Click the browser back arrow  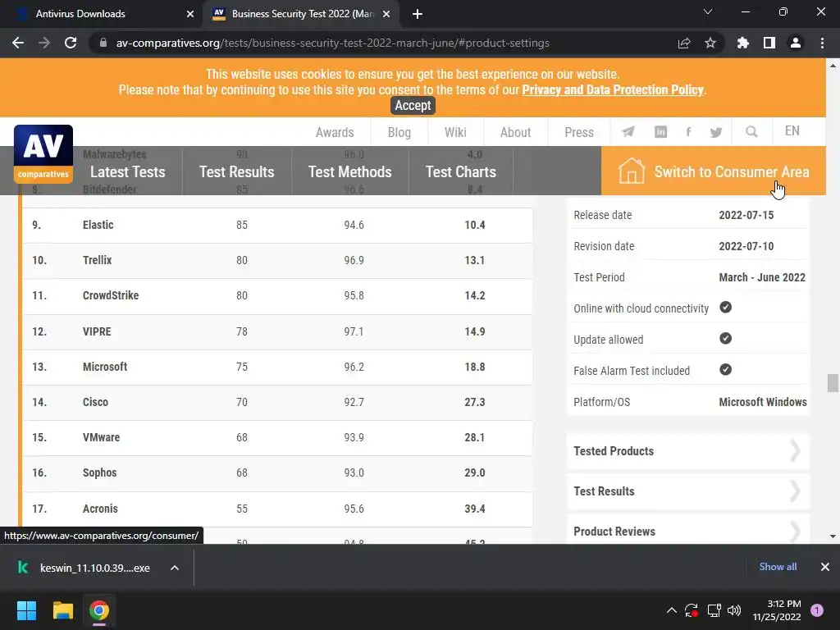coord(18,43)
